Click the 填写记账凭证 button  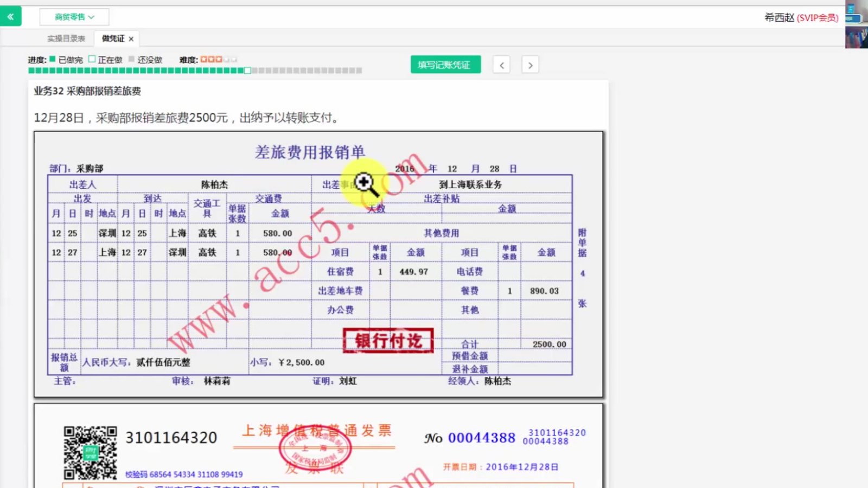[x=445, y=65]
